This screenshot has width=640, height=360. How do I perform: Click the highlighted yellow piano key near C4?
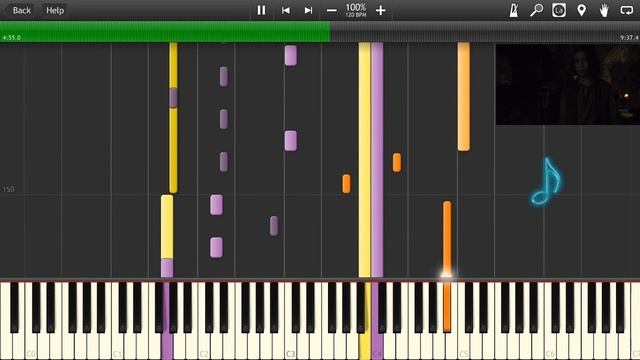coord(365,345)
